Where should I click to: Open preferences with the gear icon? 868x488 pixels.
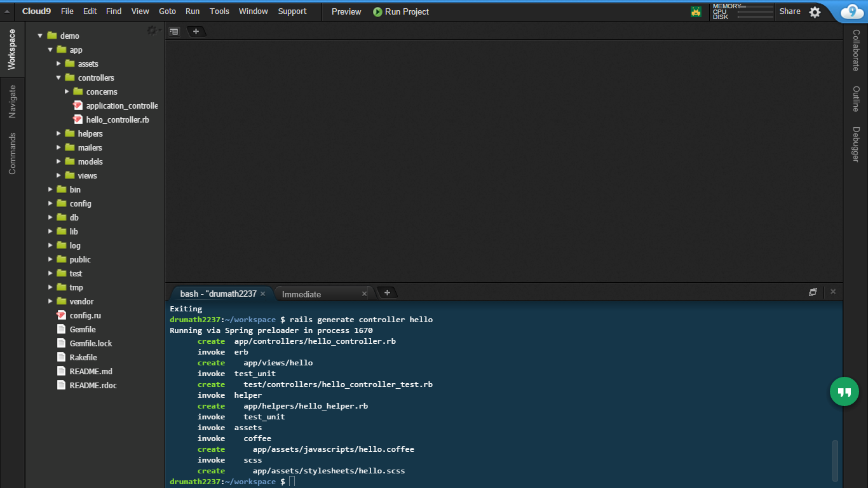click(815, 12)
